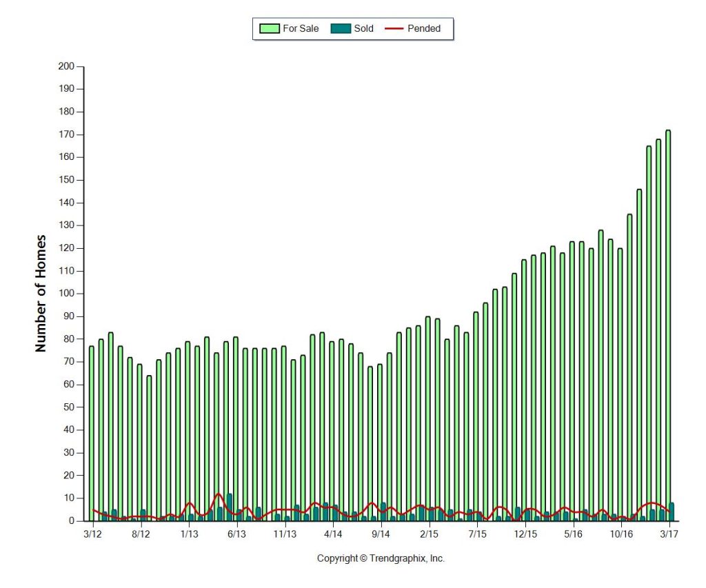Click the For Sale light green legend swatch
706x588 pixels.
(270, 28)
